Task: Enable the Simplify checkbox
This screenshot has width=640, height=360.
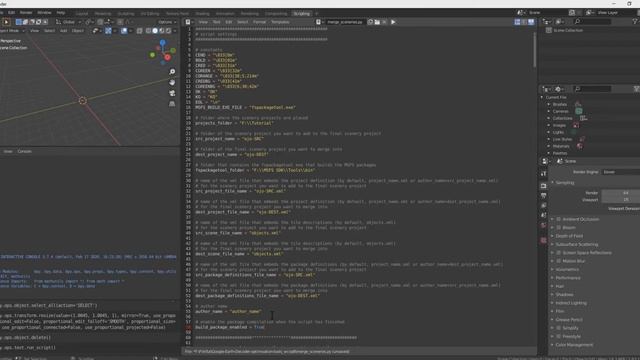Action: (559, 328)
